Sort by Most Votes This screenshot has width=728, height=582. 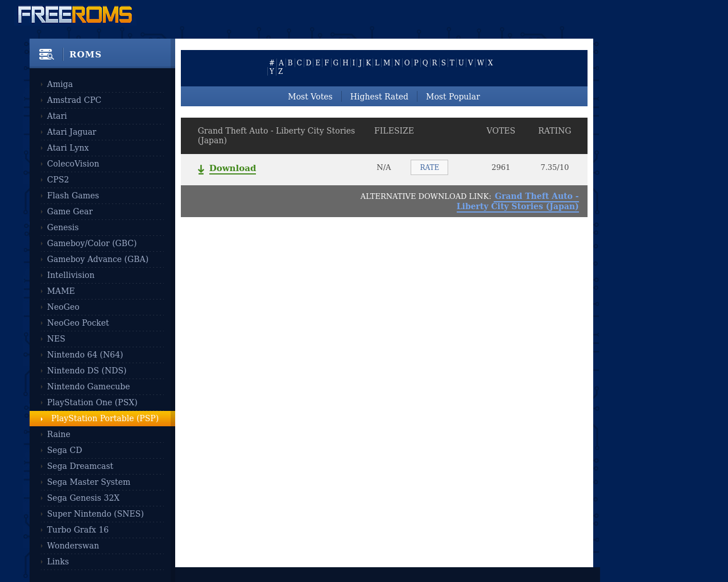[x=310, y=97]
